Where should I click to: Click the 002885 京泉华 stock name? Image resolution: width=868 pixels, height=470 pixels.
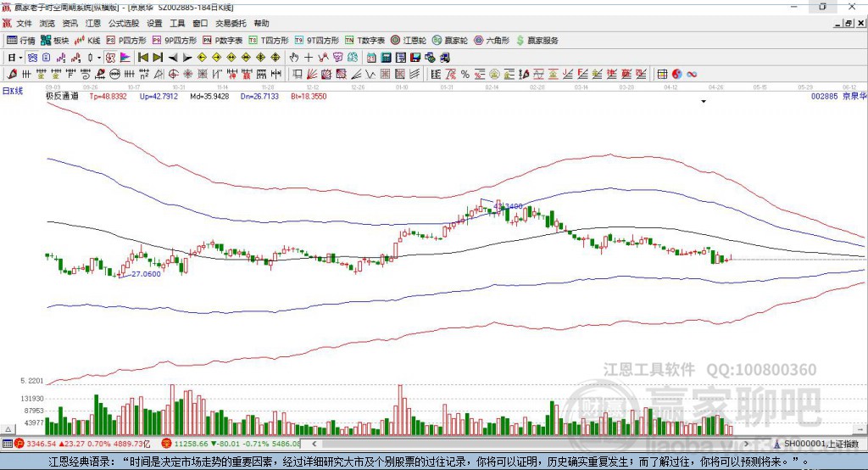838,96
